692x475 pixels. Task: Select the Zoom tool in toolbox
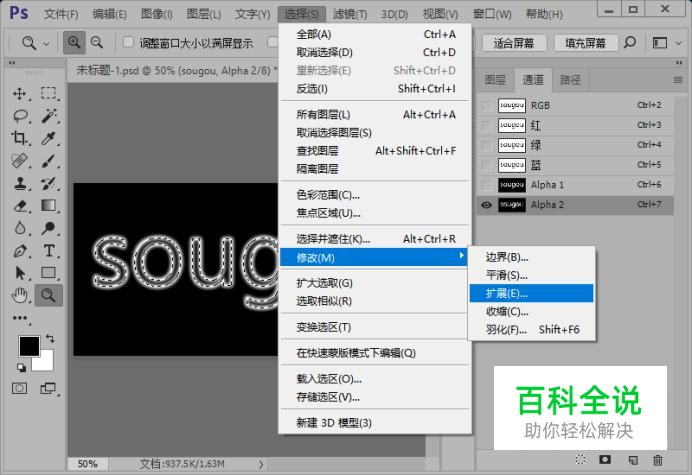tap(49, 295)
